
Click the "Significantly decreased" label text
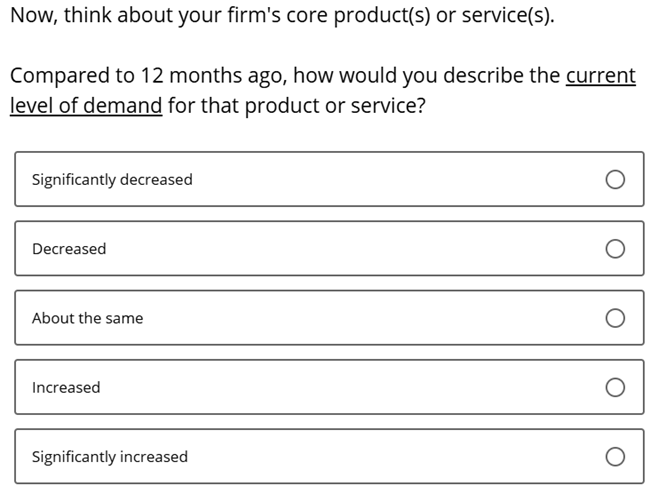pos(112,180)
